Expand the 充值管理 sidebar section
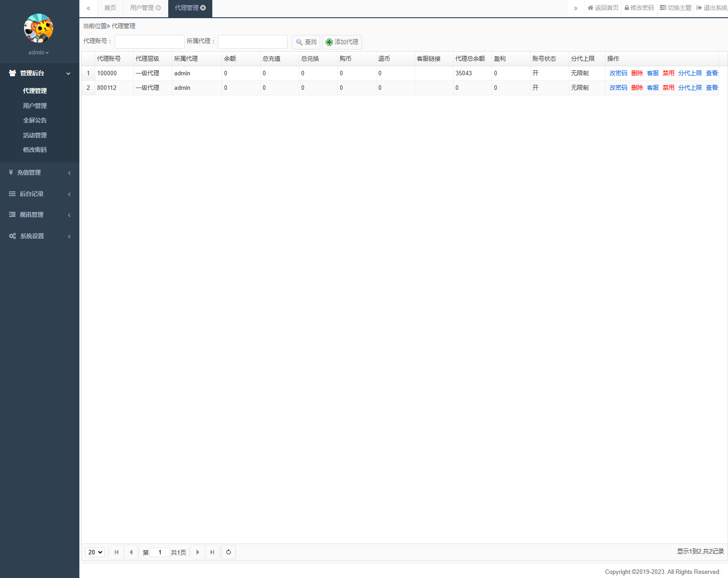 39,172
